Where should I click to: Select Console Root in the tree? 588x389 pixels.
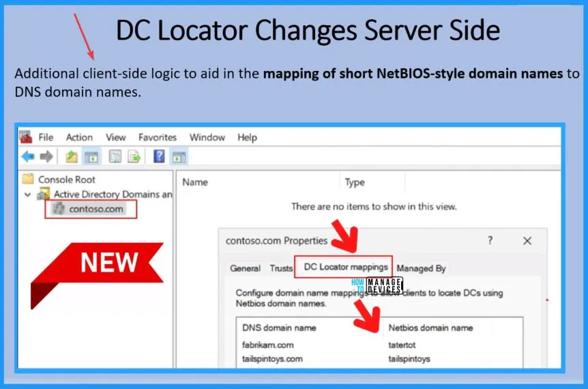point(67,179)
